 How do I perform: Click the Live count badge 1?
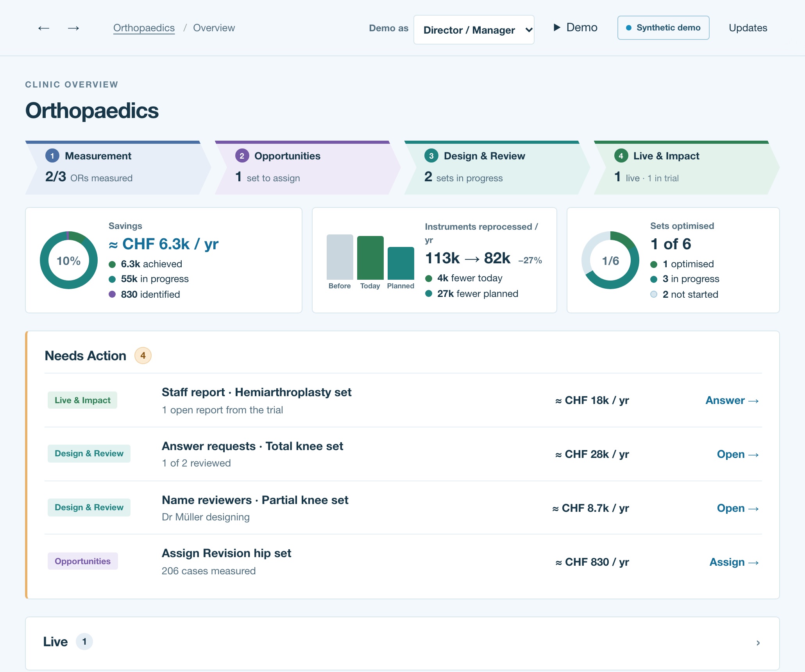click(84, 642)
